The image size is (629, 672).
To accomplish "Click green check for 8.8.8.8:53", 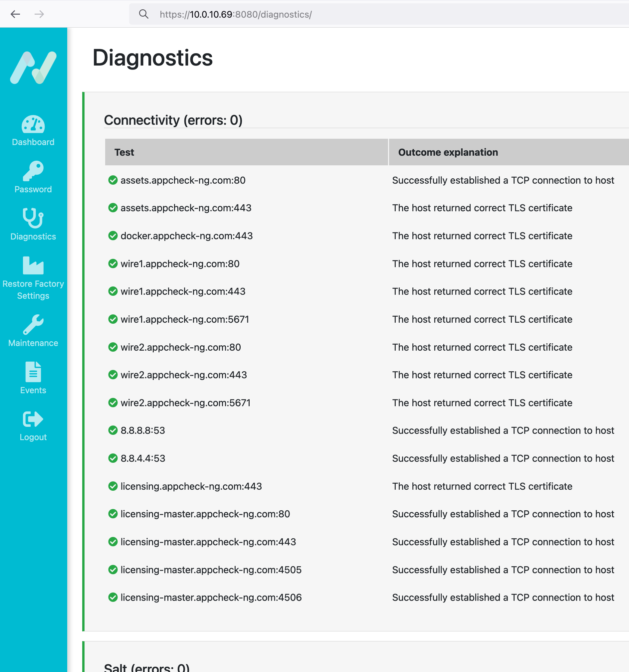I will click(113, 430).
